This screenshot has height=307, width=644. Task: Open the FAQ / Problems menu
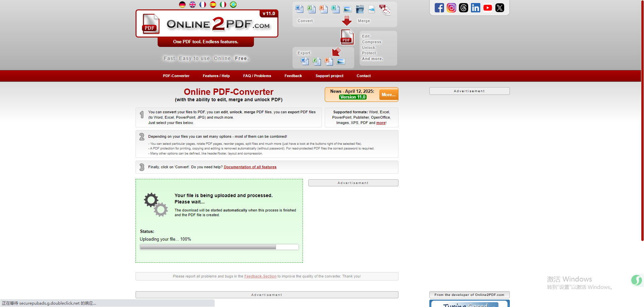tap(257, 76)
